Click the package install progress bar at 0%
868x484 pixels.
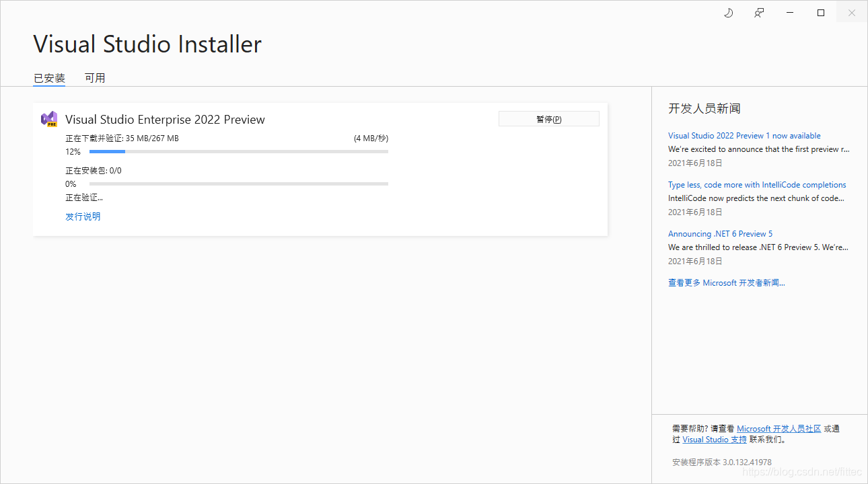pyautogui.click(x=239, y=184)
